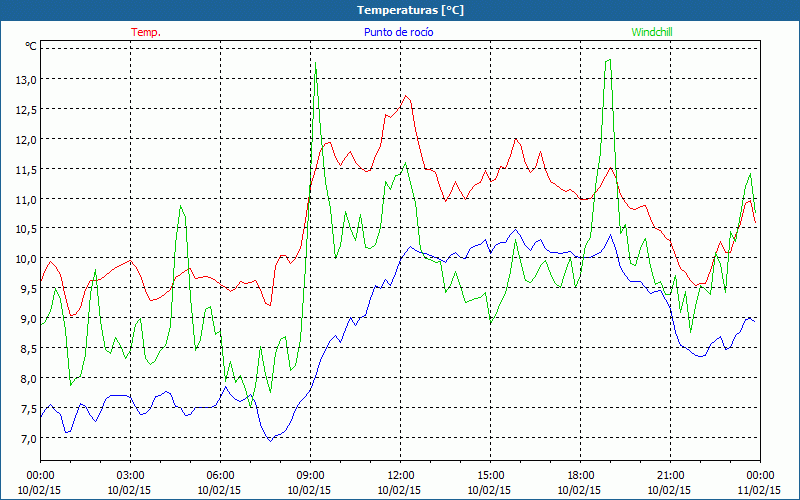The width and height of the screenshot is (800, 500).
Task: Click the 11/02/15 date label
Action: click(759, 490)
